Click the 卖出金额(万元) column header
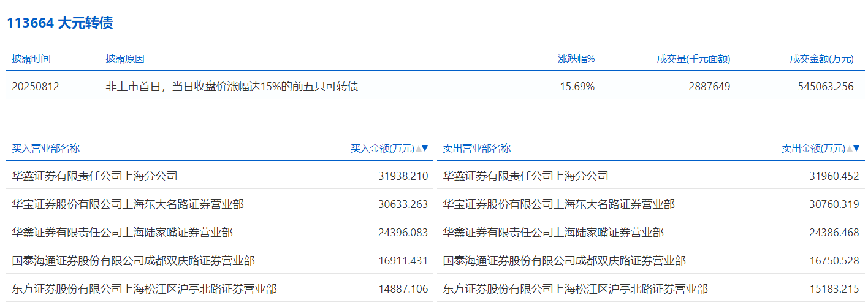Image resolution: width=868 pixels, height=305 pixels. tap(813, 149)
